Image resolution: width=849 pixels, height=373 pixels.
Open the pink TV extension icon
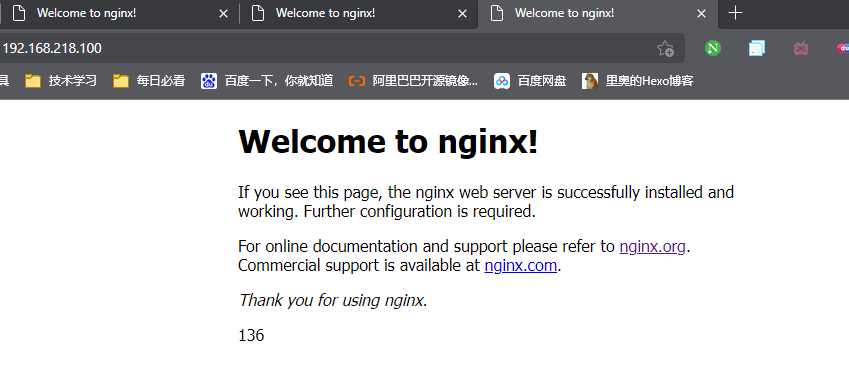click(801, 48)
